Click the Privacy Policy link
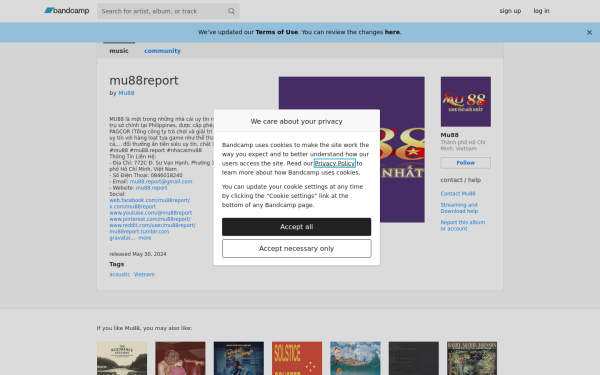 point(334,163)
